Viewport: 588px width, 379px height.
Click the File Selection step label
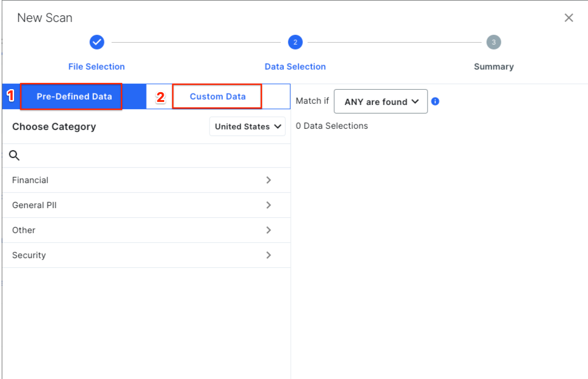click(x=96, y=67)
